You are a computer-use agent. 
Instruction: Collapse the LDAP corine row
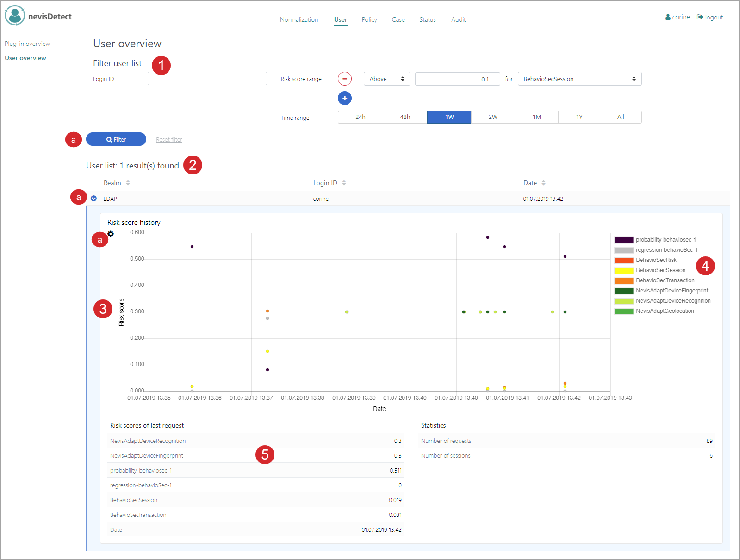tap(93, 199)
